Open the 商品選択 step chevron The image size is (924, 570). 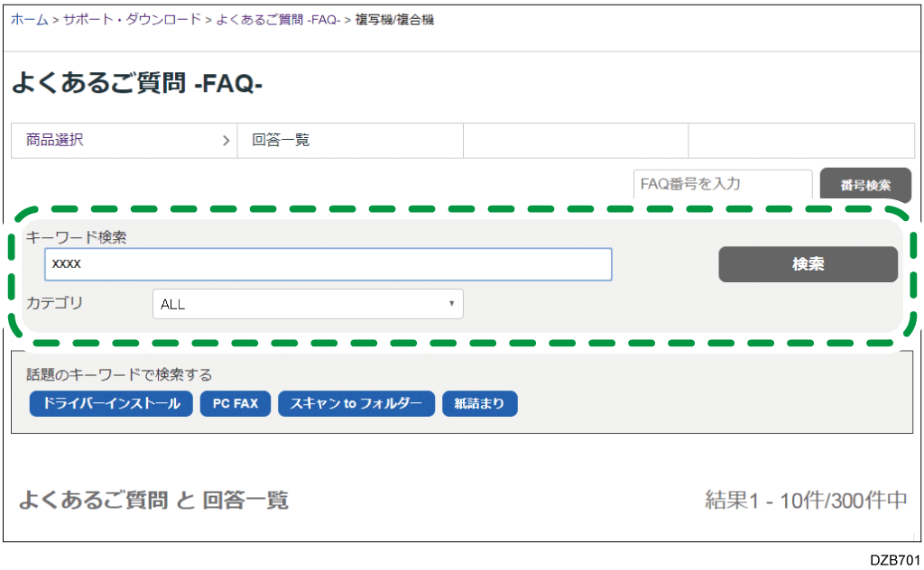pos(226,141)
